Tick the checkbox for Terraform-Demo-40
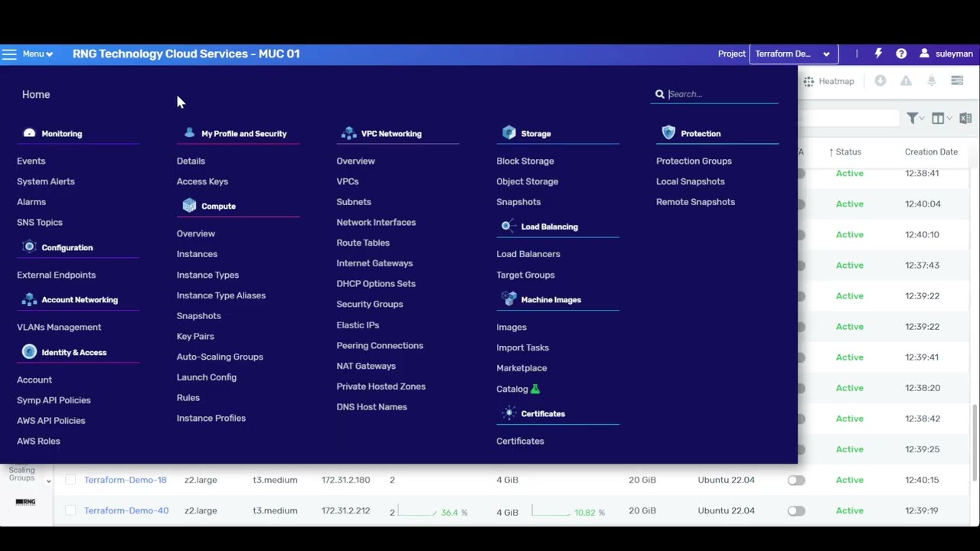This screenshot has height=551, width=980. tap(70, 510)
